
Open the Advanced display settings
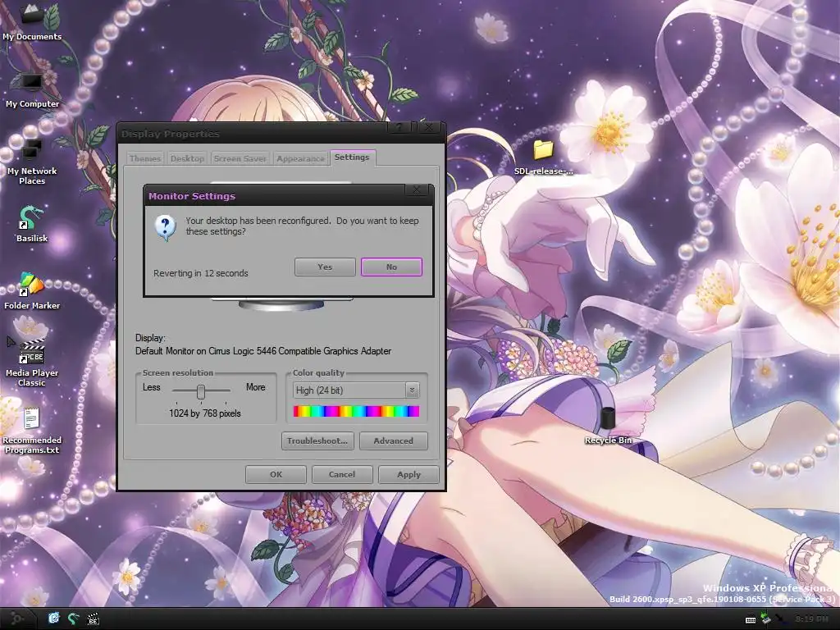click(393, 441)
